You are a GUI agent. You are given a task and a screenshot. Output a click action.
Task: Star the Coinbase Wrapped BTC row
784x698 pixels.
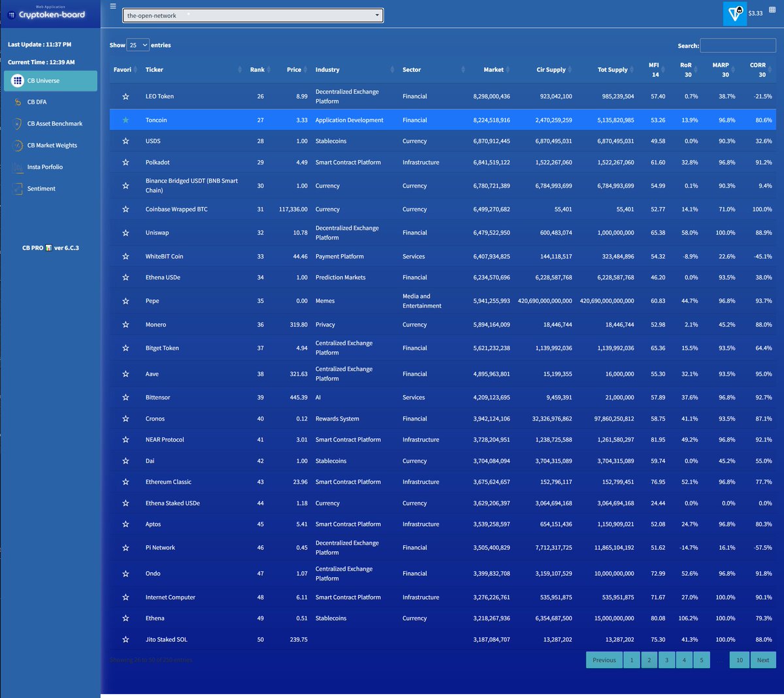point(125,210)
